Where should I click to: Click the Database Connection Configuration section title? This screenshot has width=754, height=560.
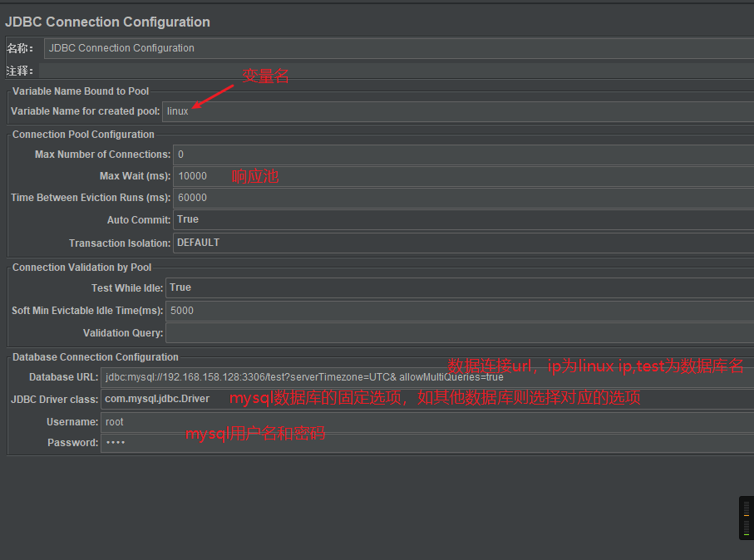click(x=96, y=357)
